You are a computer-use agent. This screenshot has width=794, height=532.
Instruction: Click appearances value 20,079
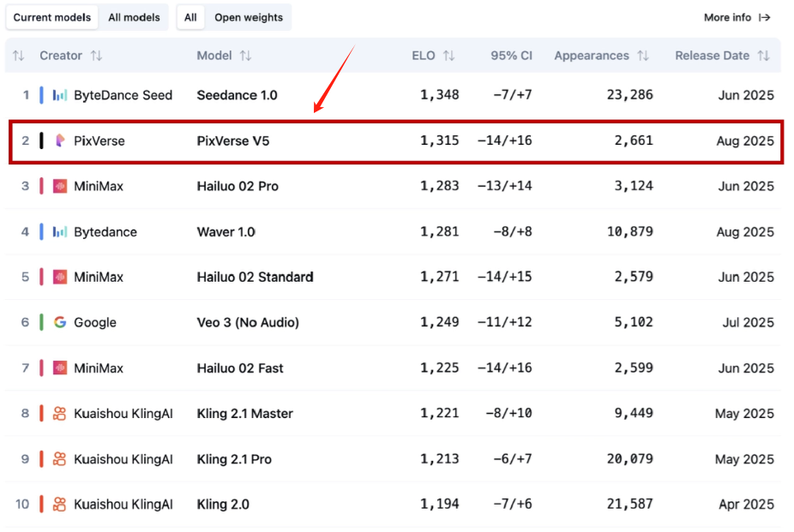(x=630, y=459)
